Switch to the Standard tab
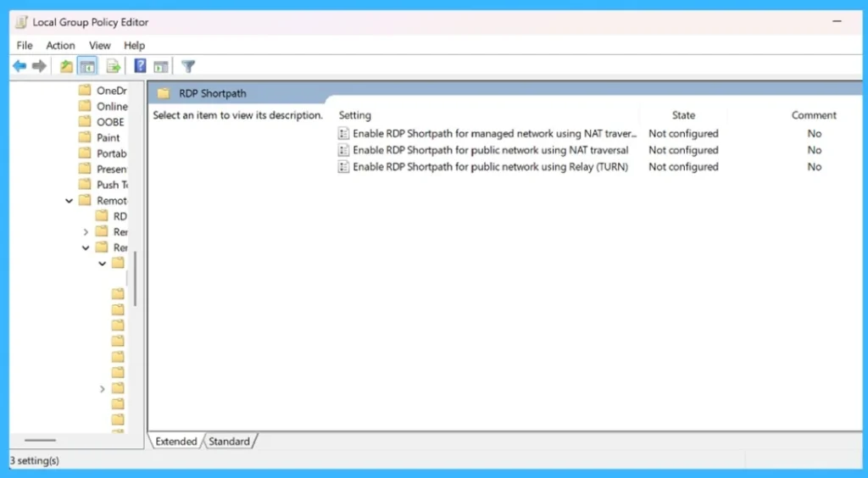Image resolution: width=868 pixels, height=478 pixels. click(229, 441)
